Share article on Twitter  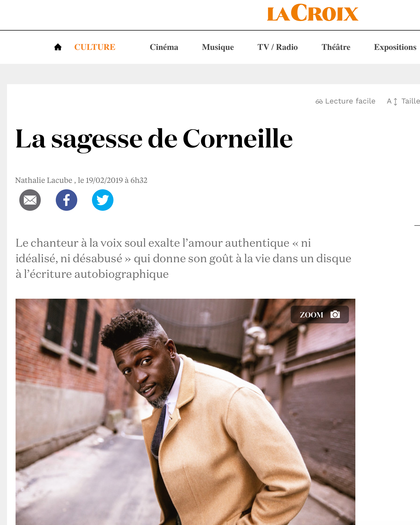103,200
